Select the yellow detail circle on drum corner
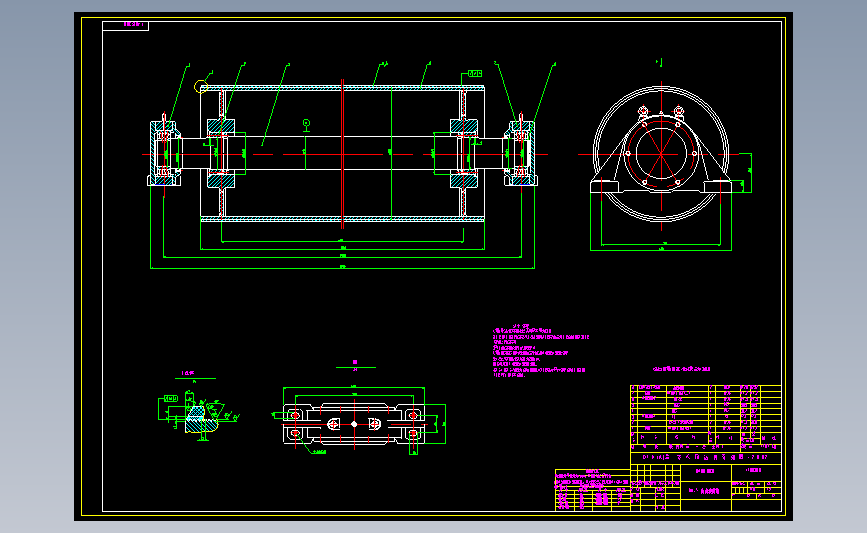Image resolution: width=867 pixels, height=533 pixels. [201, 87]
